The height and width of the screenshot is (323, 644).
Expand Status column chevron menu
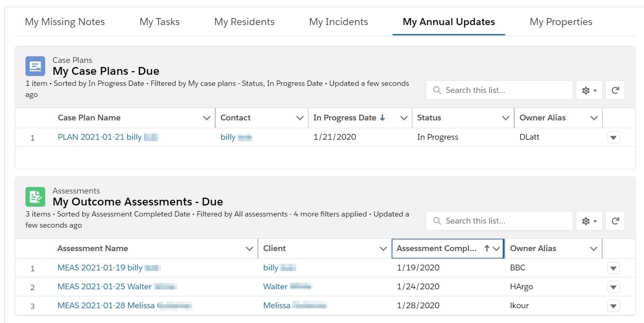pyautogui.click(x=506, y=118)
